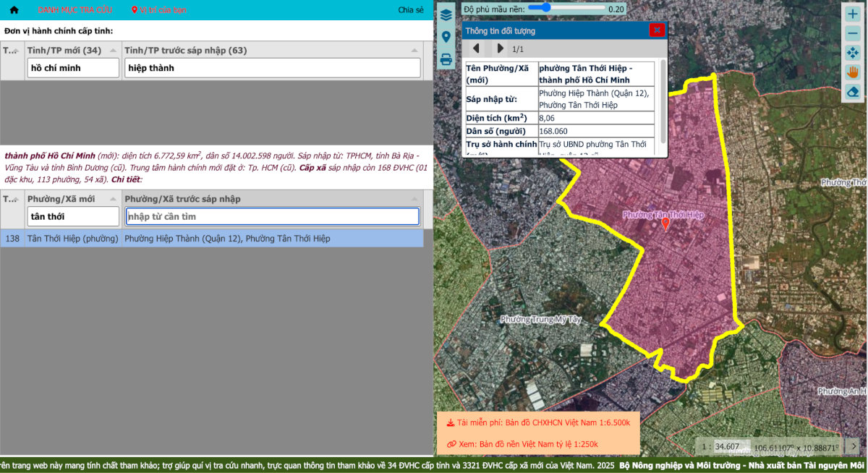The width and height of the screenshot is (868, 473).
Task: Click the print map icon
Action: coord(446,59)
